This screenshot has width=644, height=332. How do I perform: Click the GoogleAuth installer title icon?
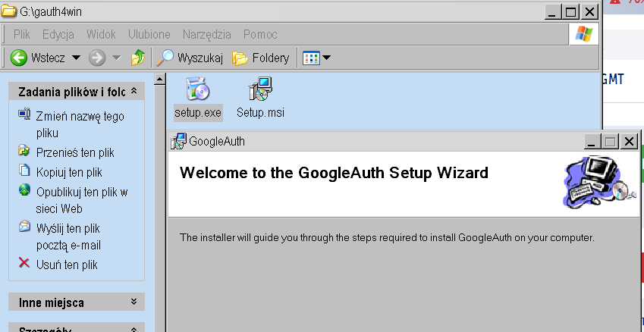click(178, 141)
